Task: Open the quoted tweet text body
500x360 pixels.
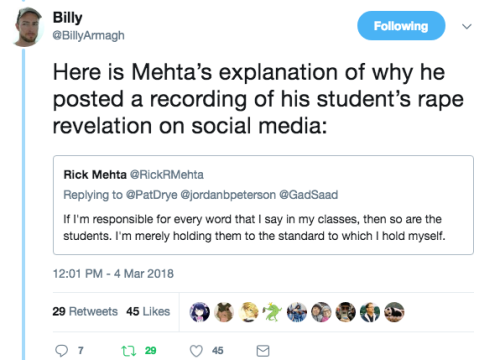Action: pos(254,228)
